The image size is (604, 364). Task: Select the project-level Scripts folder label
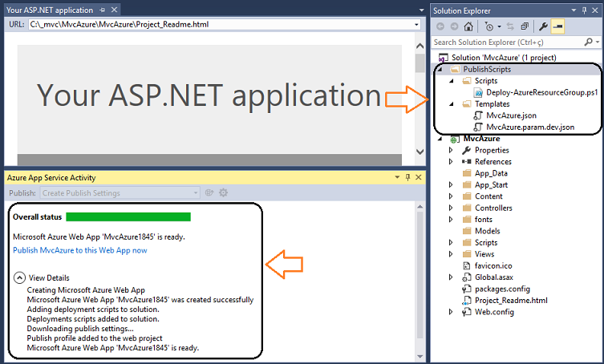click(x=486, y=243)
